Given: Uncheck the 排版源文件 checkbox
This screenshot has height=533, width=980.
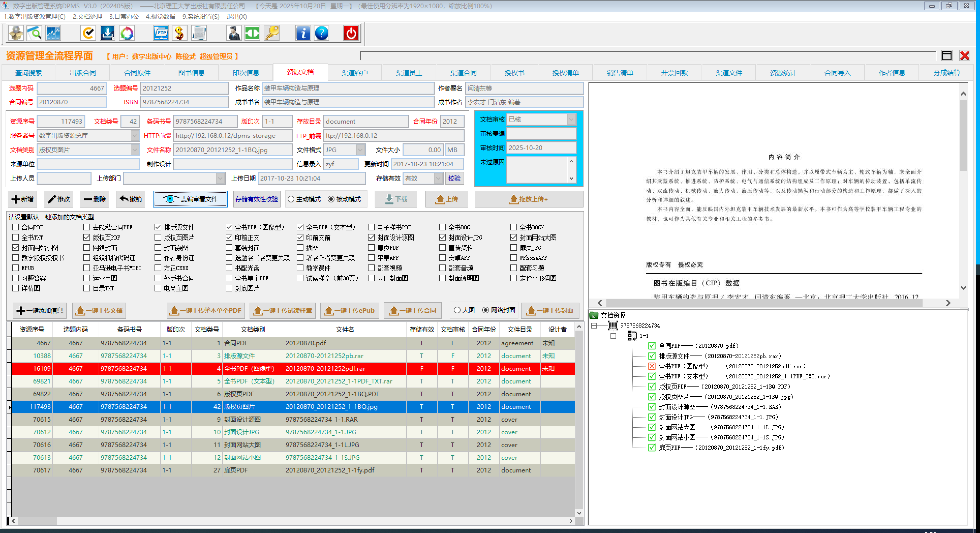Looking at the screenshot, I should 158,227.
